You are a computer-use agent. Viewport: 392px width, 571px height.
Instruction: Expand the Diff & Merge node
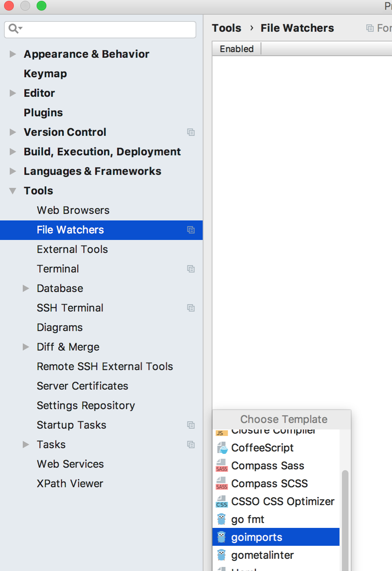(26, 347)
